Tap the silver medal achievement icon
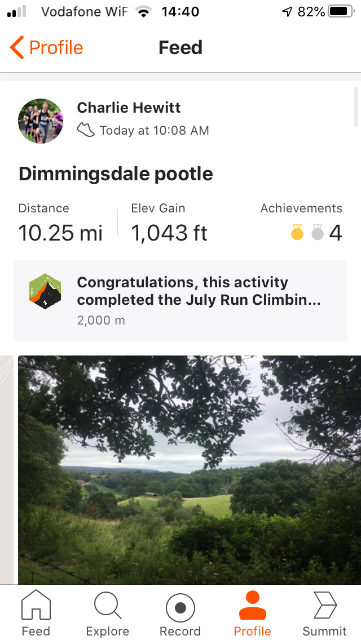 coord(317,233)
